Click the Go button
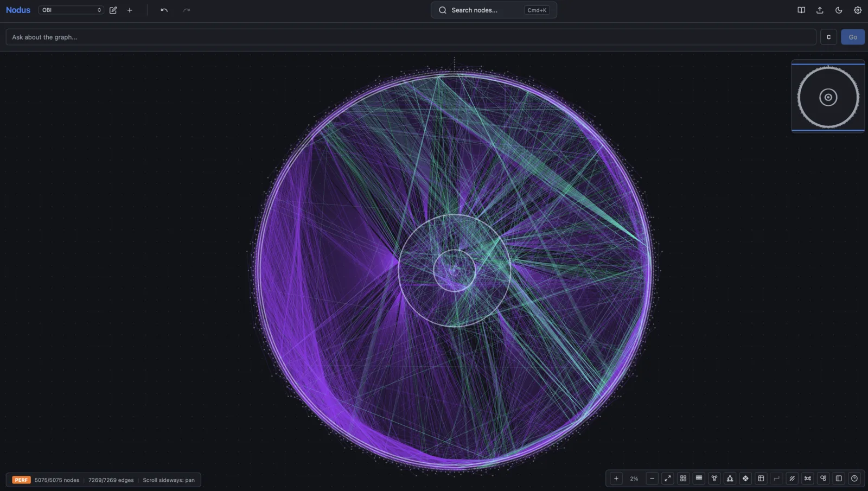868x491 pixels. [x=853, y=37]
